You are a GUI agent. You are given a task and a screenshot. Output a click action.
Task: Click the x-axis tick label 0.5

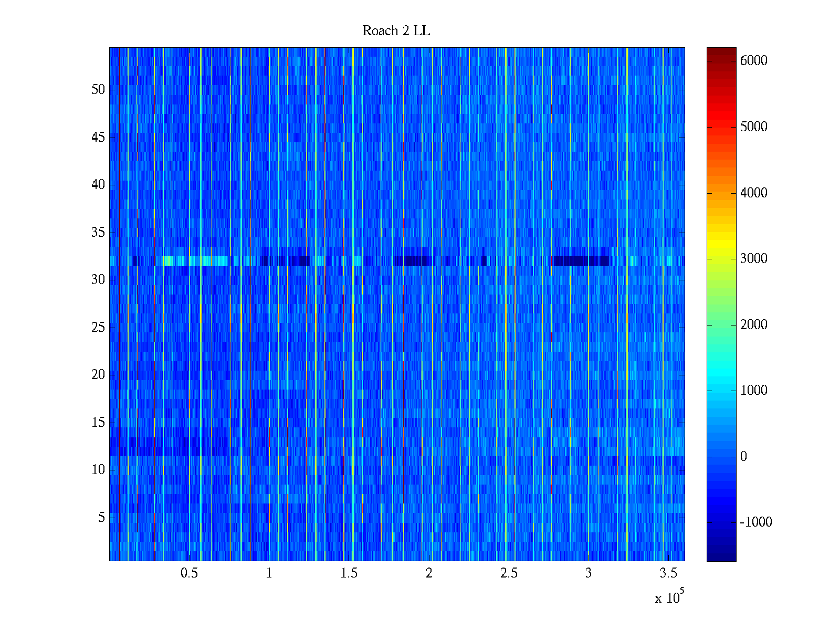point(189,573)
